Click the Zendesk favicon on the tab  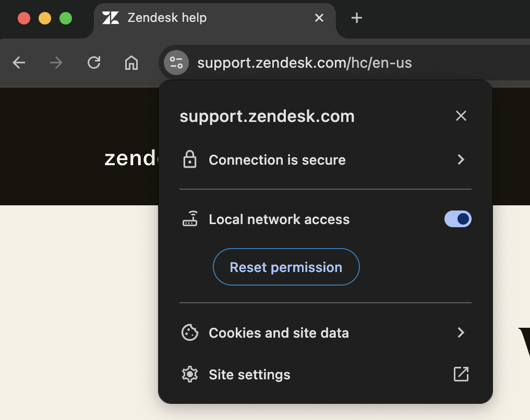(x=111, y=18)
